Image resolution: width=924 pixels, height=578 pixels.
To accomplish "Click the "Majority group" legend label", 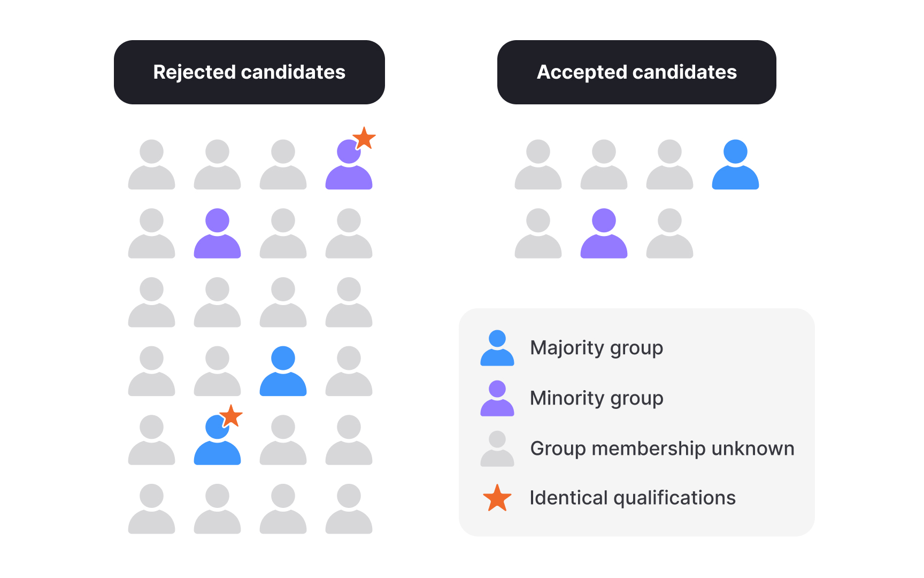I will [596, 348].
